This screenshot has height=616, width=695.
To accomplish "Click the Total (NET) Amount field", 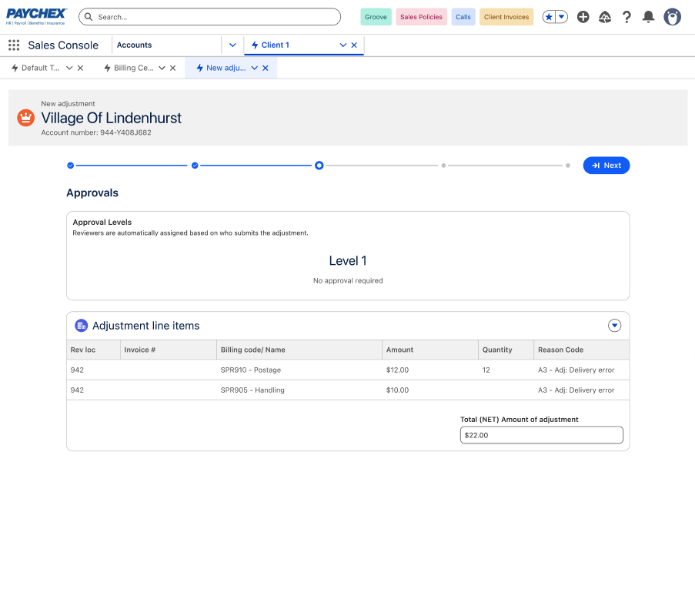I will tap(541, 435).
